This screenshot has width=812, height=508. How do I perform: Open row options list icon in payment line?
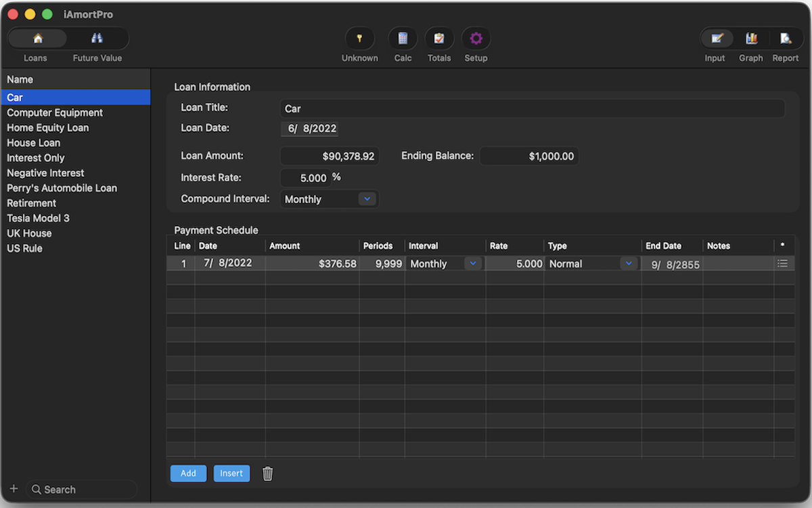point(783,263)
